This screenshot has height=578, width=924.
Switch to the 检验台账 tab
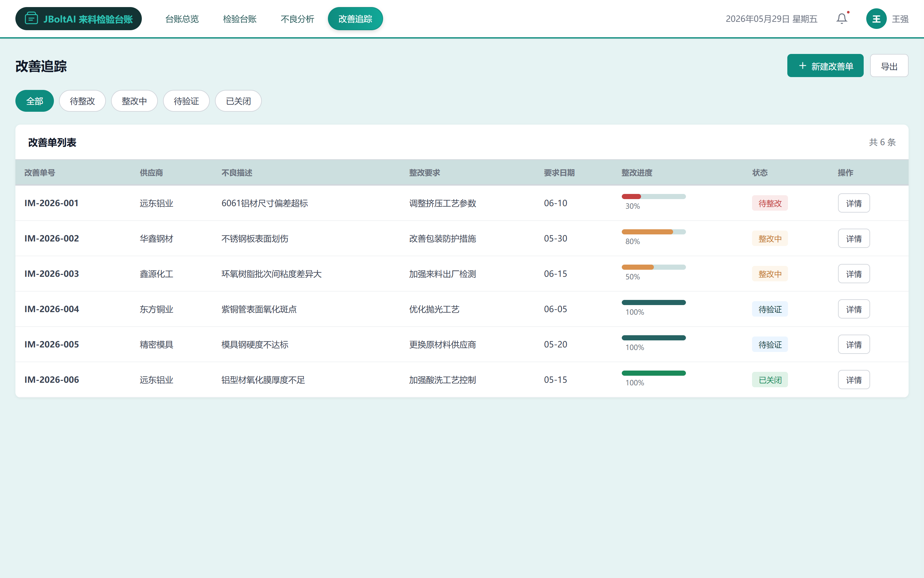coord(239,19)
